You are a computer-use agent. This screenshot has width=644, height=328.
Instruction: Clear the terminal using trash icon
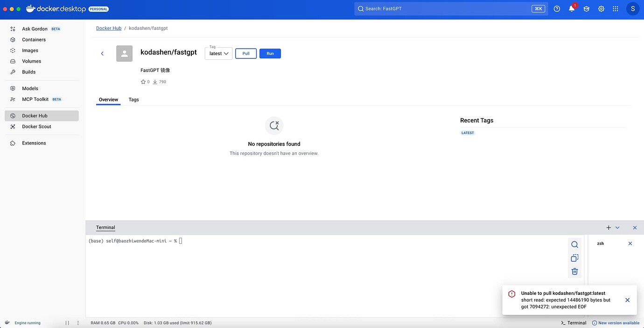(574, 271)
